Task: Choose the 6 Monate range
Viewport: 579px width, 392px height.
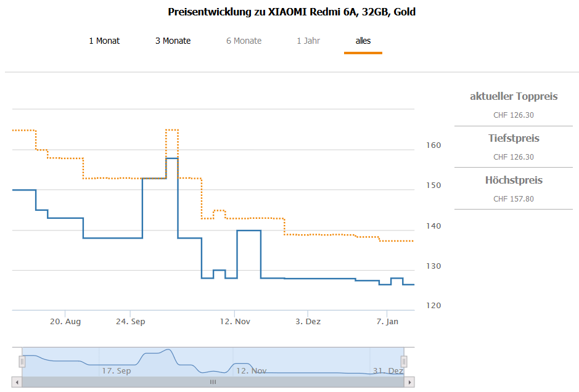Action: point(244,41)
